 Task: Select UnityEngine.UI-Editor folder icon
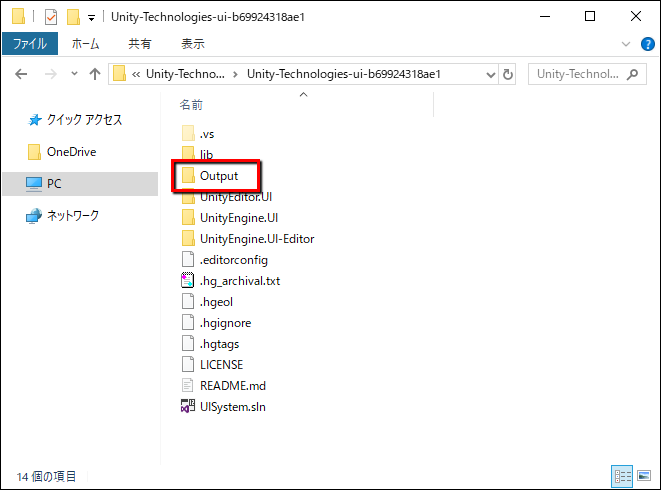point(188,239)
